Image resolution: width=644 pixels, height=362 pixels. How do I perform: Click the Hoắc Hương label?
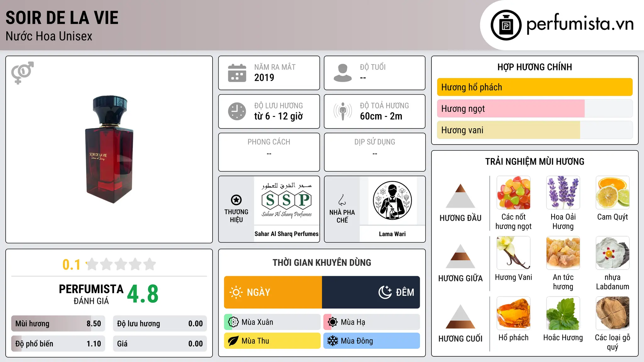563,337
